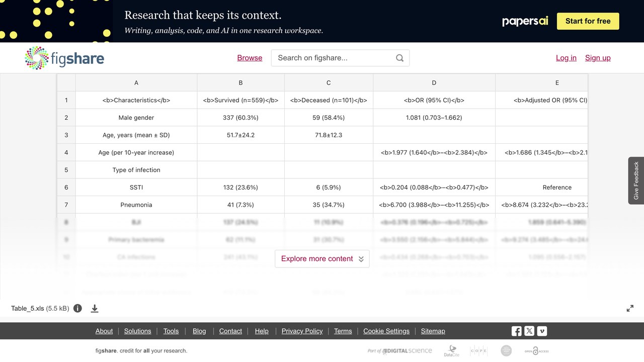
Task: Select column D header
Action: click(x=434, y=82)
